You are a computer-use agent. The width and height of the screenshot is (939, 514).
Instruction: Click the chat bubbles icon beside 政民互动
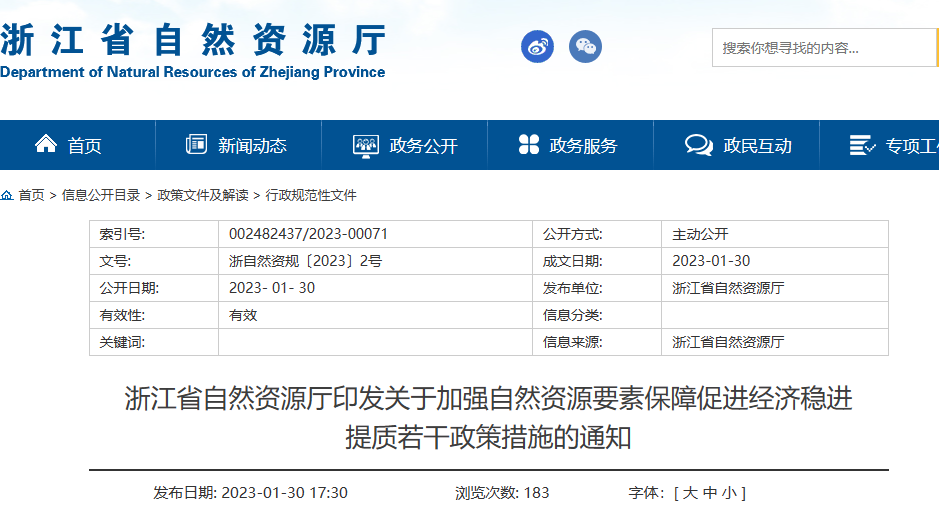(x=698, y=145)
